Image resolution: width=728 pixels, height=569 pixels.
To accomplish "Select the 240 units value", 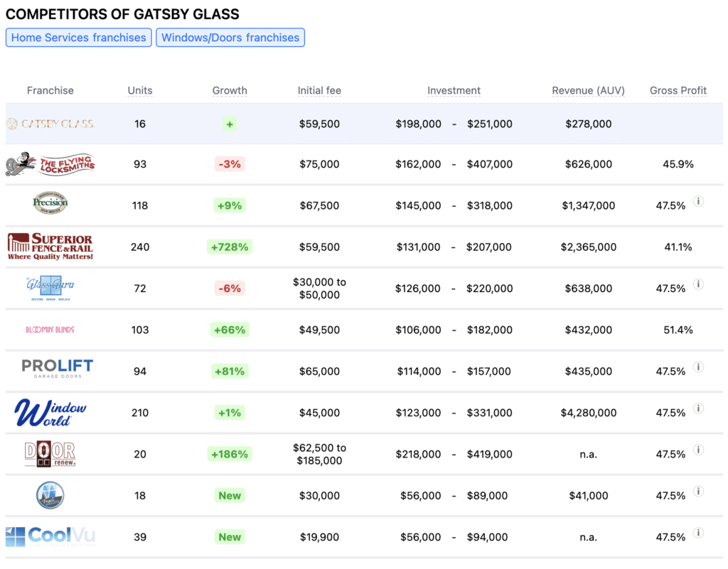I will (140, 246).
